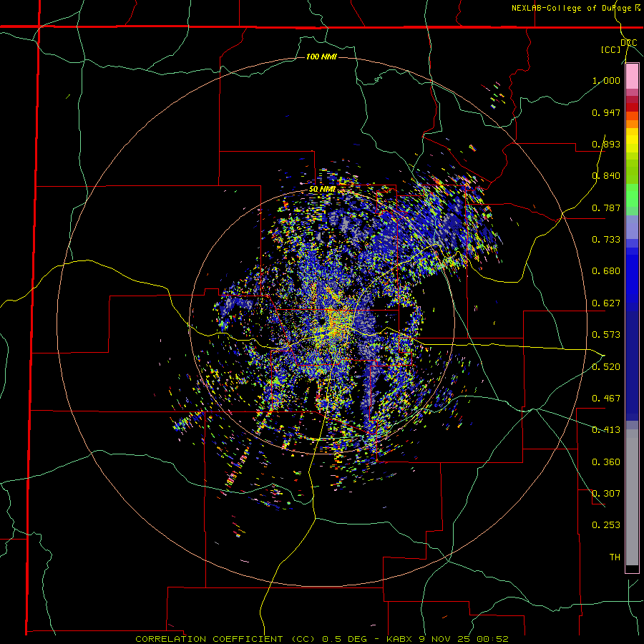Click the 0.360 legend value
Screen dimensions: 644x644
(606, 462)
